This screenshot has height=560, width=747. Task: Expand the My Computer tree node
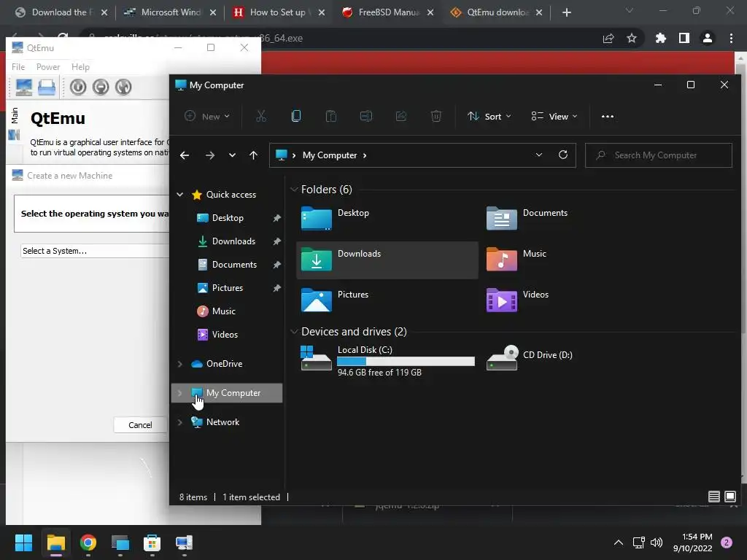[180, 393]
